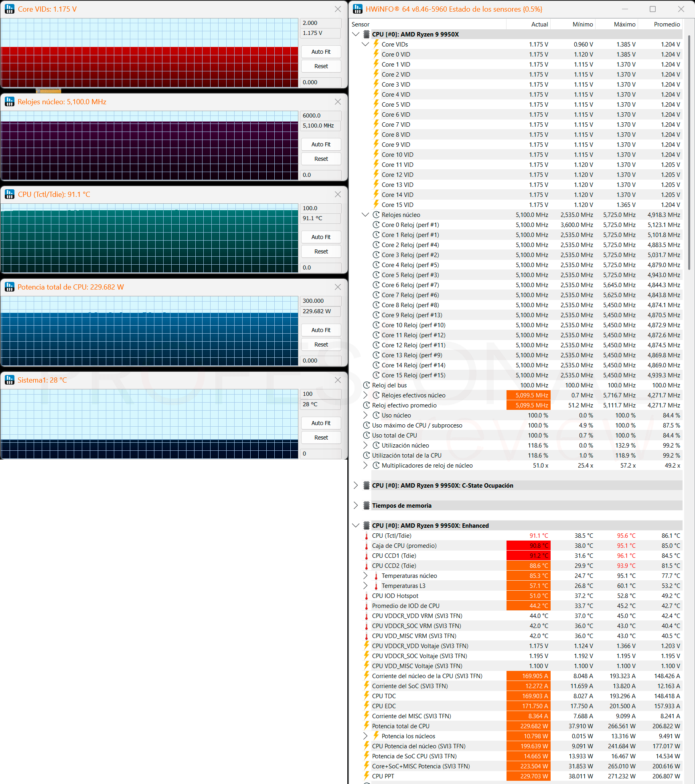The width and height of the screenshot is (695, 784).
Task: Expand the C-State Ocupación sensor section
Action: pos(356,485)
